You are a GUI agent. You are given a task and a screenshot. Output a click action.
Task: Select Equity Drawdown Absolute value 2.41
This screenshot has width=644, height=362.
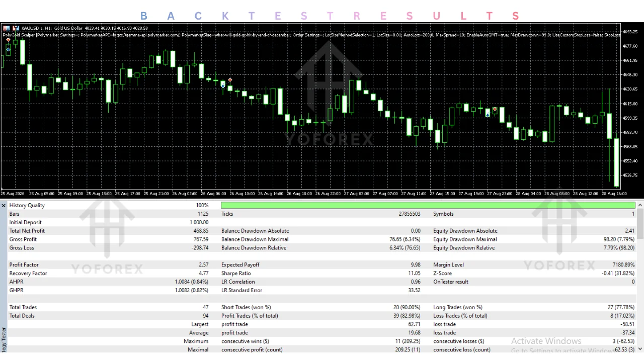629,231
